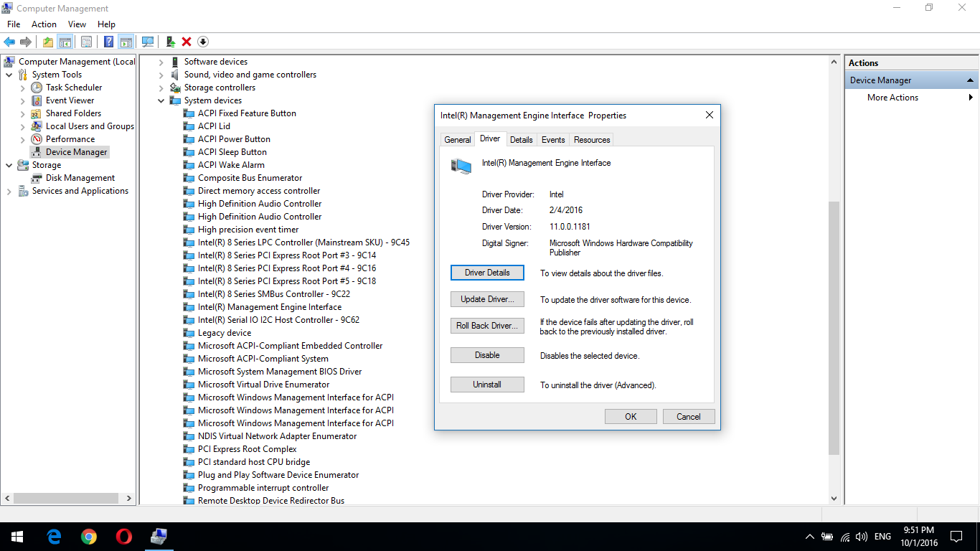Open the Action Center notification icon
The height and width of the screenshot is (551, 980).
coord(956,537)
